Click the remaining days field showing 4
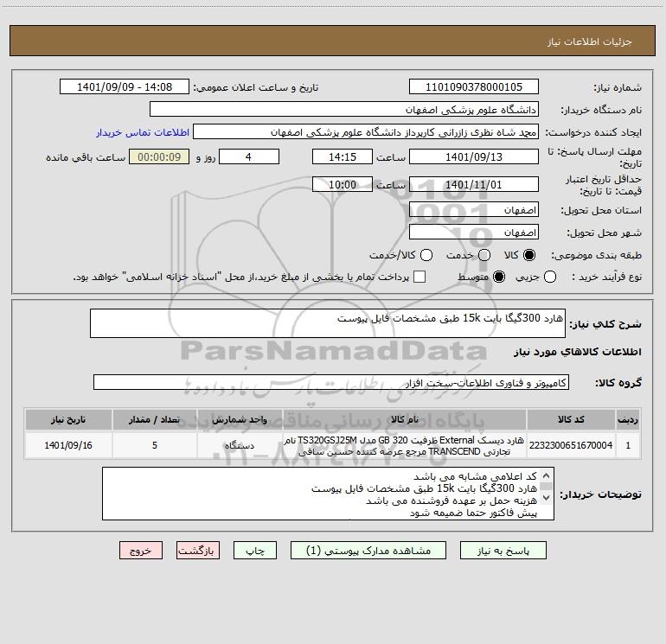 pyautogui.click(x=249, y=156)
